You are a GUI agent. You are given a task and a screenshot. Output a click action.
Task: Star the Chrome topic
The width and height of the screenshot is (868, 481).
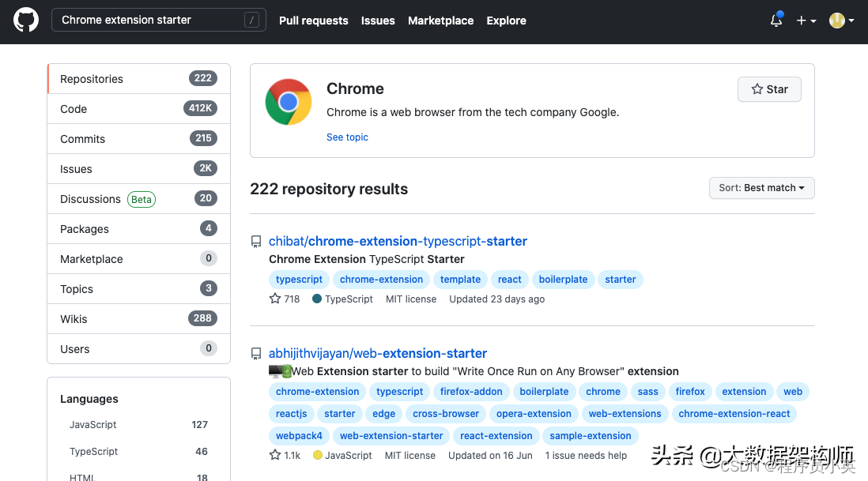pos(769,89)
